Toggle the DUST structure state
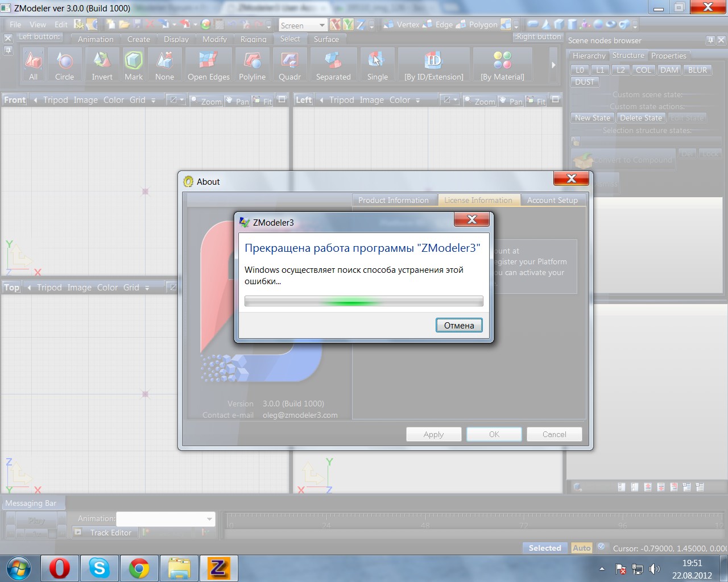This screenshot has width=728, height=582. click(x=584, y=82)
